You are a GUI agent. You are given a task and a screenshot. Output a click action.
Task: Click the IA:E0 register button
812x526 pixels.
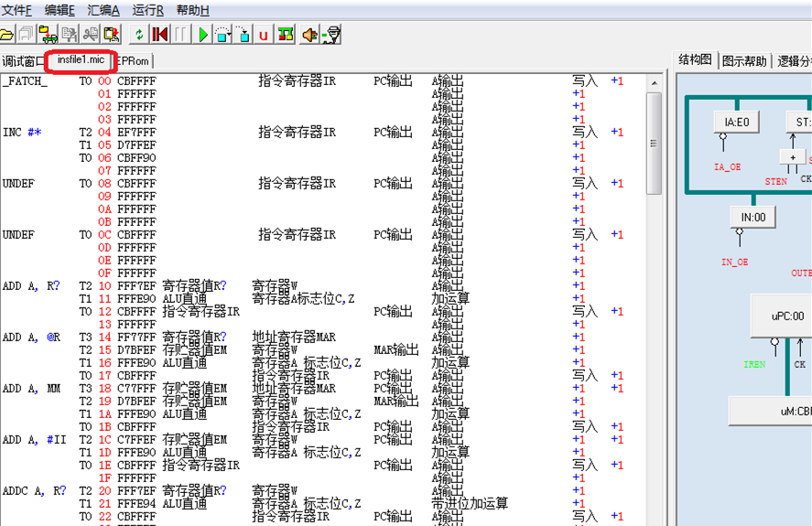click(x=736, y=121)
